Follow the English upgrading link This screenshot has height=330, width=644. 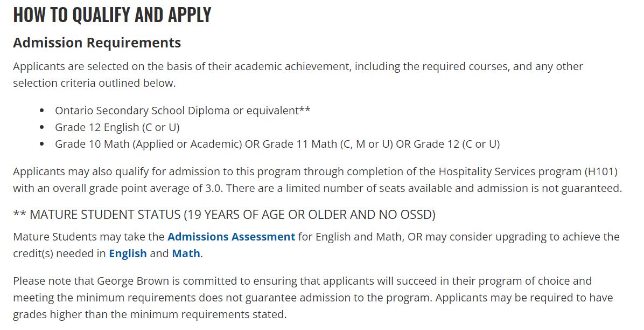[128, 254]
